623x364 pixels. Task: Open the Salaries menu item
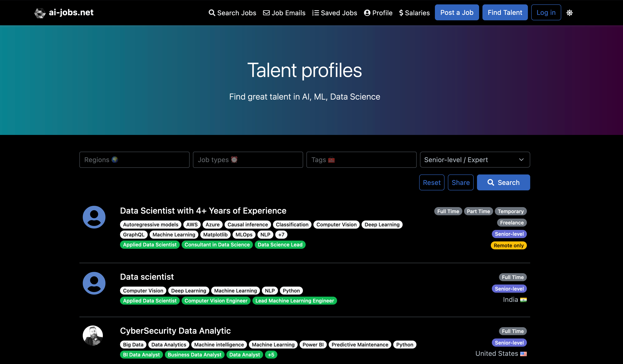[414, 13]
